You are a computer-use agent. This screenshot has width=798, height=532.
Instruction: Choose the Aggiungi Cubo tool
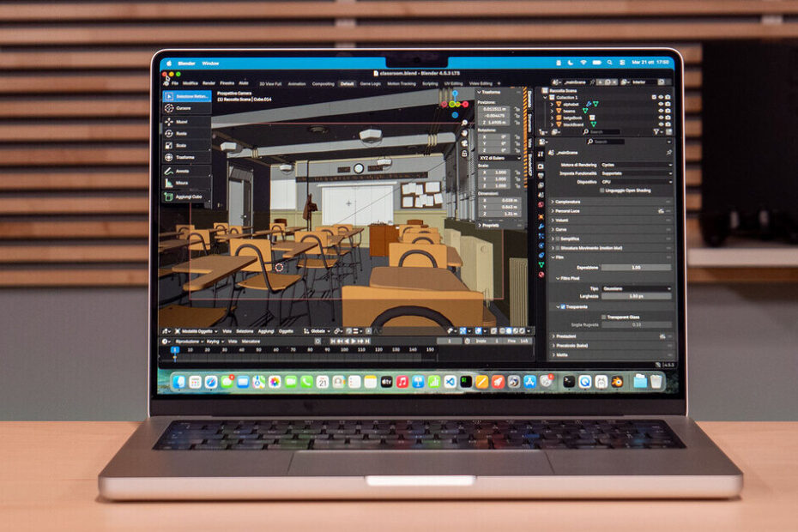pyautogui.click(x=187, y=196)
